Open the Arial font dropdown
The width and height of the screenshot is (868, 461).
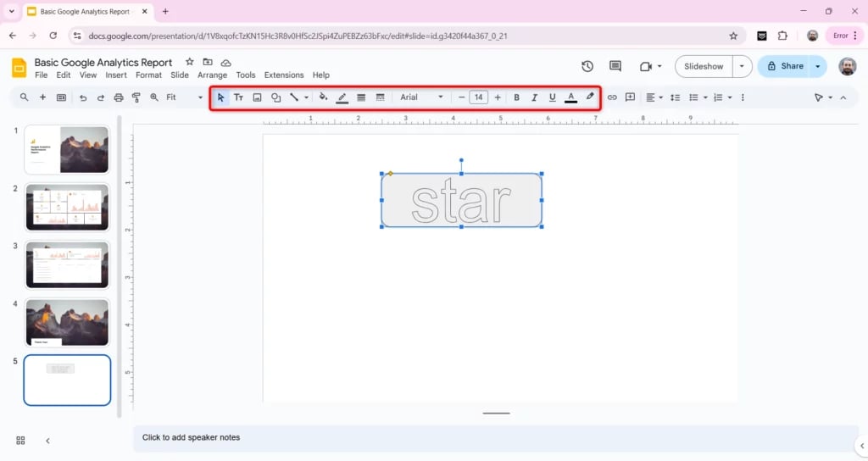[421, 97]
